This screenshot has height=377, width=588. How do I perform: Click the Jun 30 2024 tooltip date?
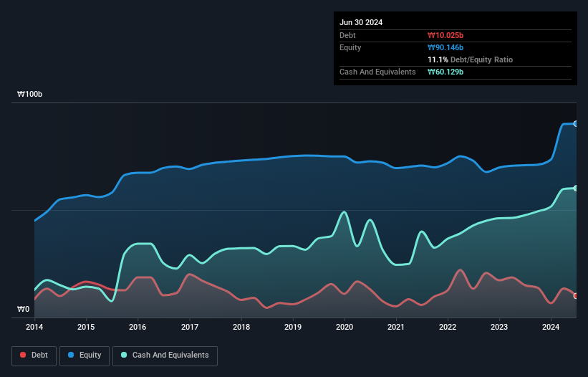(361, 22)
